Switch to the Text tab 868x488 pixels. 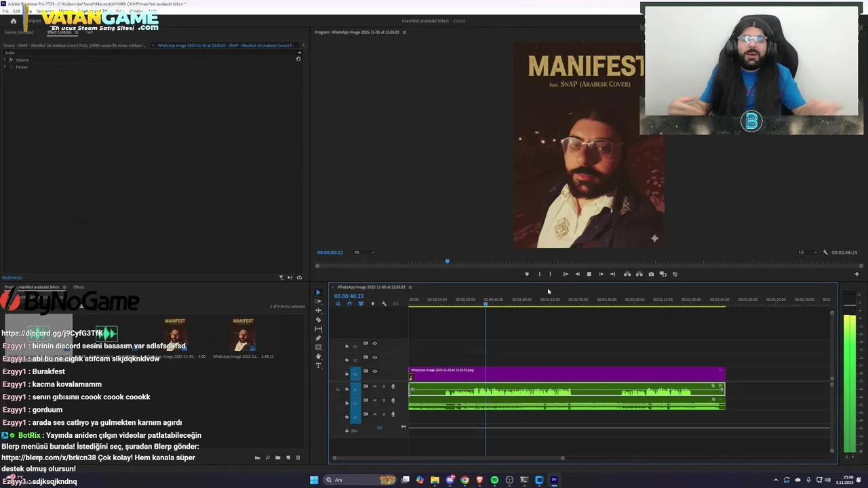click(x=89, y=32)
